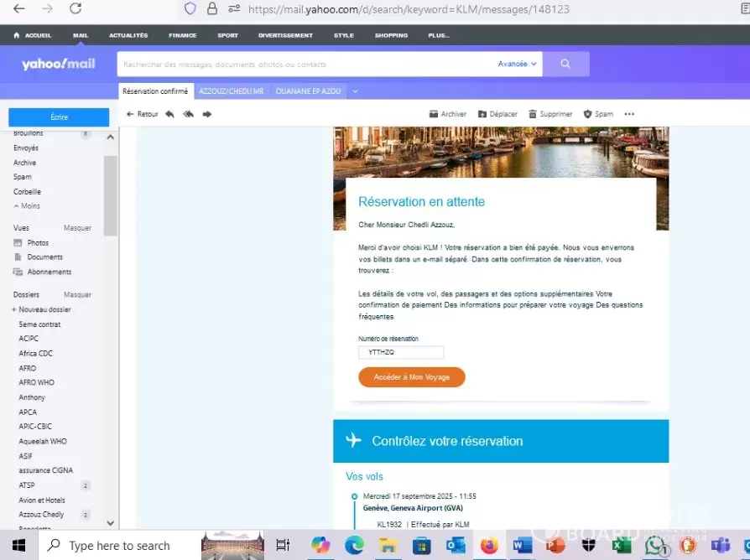The height and width of the screenshot is (560, 750).
Task: Open the Finance menu in top bar
Action: point(182,35)
